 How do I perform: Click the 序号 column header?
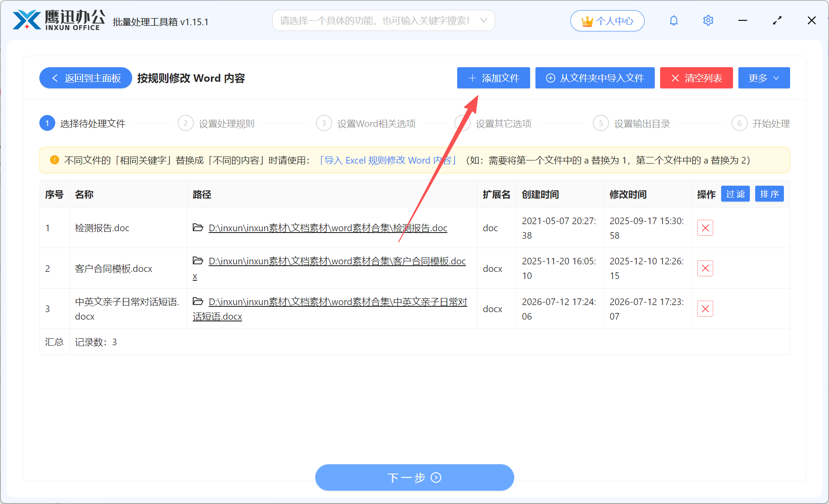coord(54,195)
